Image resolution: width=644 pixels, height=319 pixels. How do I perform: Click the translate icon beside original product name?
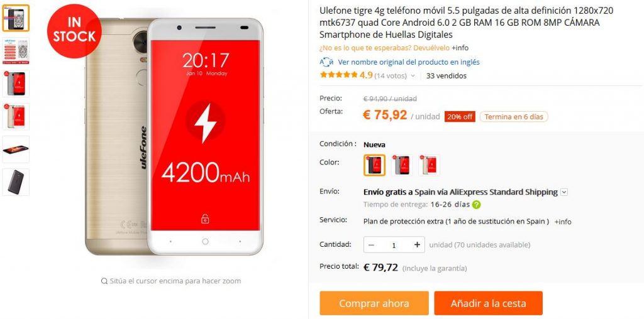(x=326, y=62)
